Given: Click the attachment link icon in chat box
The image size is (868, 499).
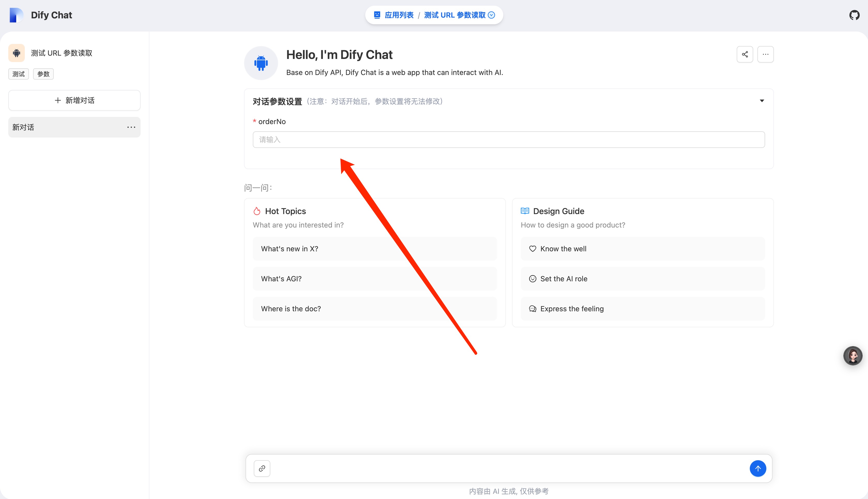Looking at the screenshot, I should [262, 468].
